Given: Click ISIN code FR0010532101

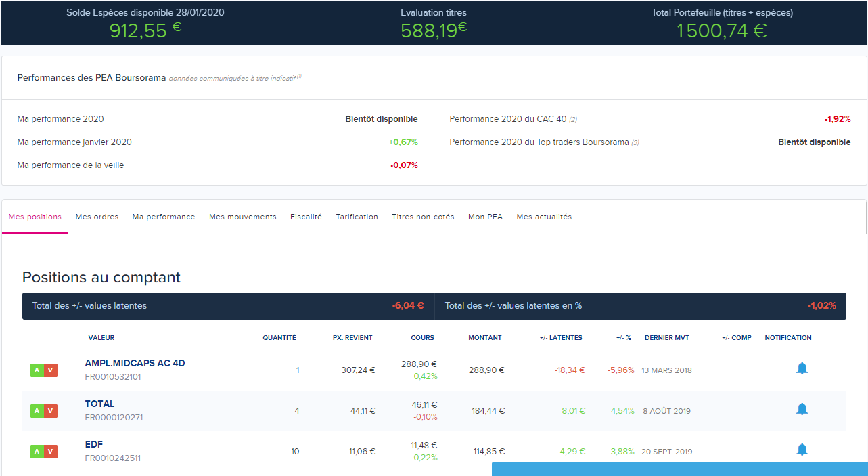Looking at the screenshot, I should (113, 377).
